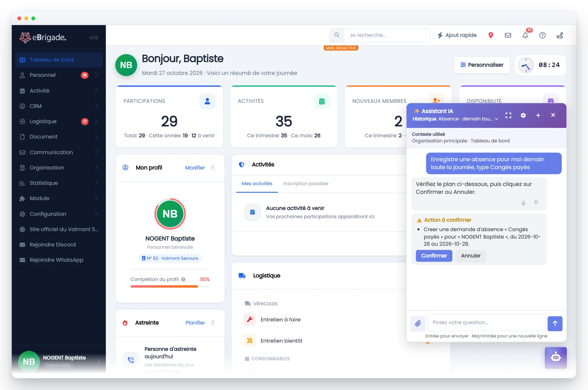Viewport: 588px width, 390px height.
Task: Open the Personnaliser button
Action: coord(482,65)
